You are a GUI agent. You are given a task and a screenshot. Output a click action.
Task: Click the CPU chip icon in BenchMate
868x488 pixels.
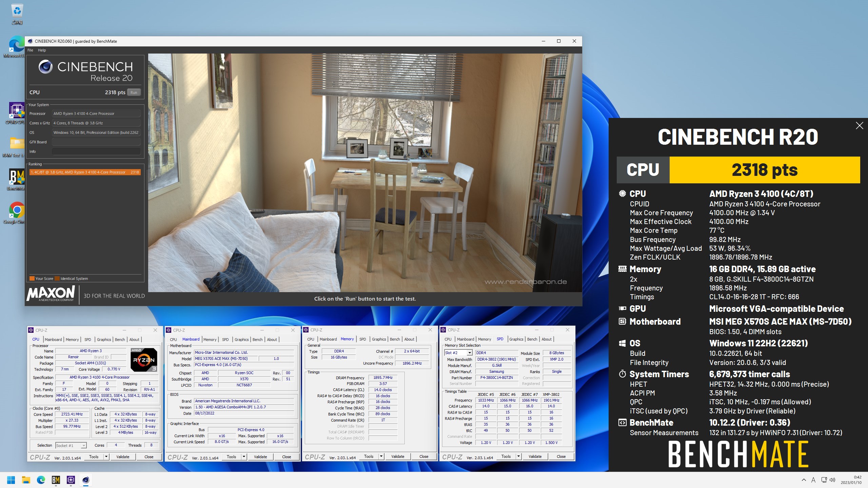622,194
